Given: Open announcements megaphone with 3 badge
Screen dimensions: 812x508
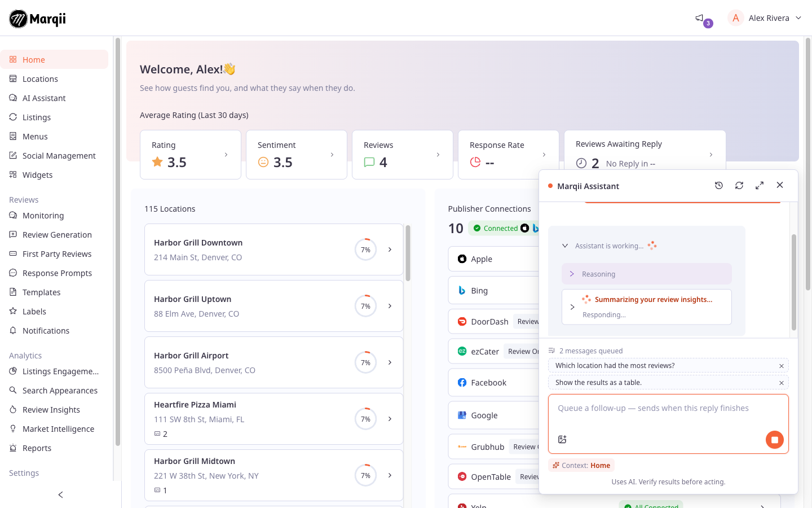Looking at the screenshot, I should tap(700, 18).
